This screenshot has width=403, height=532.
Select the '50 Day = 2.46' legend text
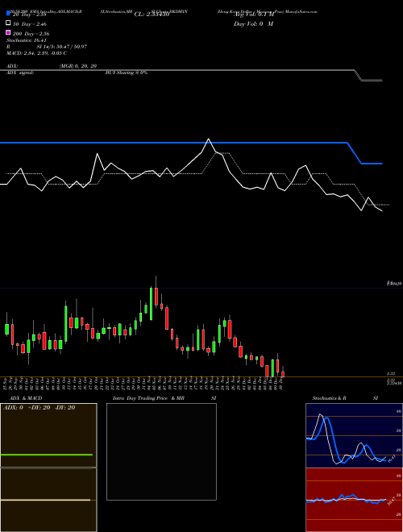click(x=30, y=24)
